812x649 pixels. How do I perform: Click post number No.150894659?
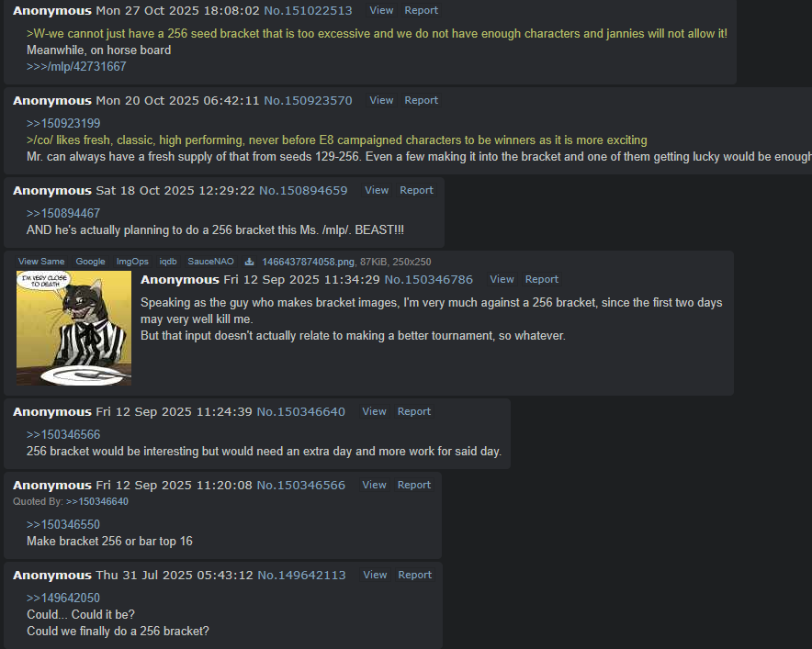coord(303,190)
